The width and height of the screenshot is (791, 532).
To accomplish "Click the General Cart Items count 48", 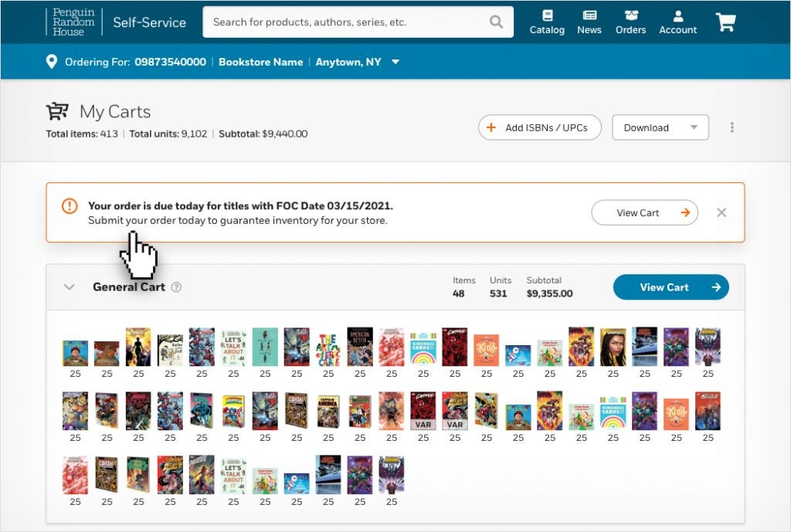I will coord(459,293).
